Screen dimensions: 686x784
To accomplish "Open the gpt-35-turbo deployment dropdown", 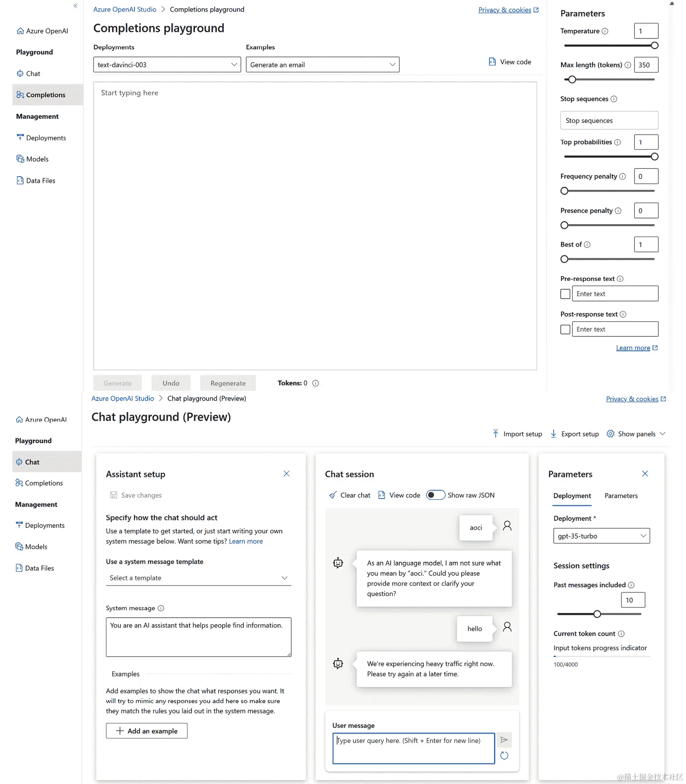I will point(601,535).
